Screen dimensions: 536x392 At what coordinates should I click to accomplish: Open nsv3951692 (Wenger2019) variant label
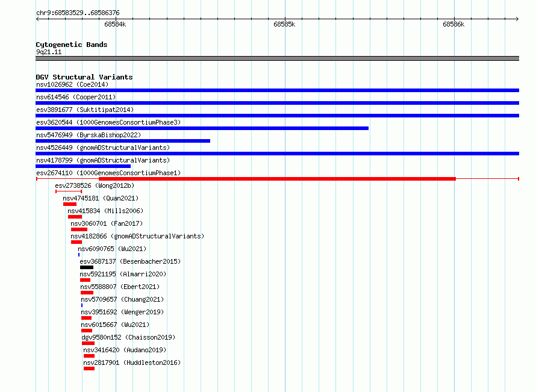point(122,312)
